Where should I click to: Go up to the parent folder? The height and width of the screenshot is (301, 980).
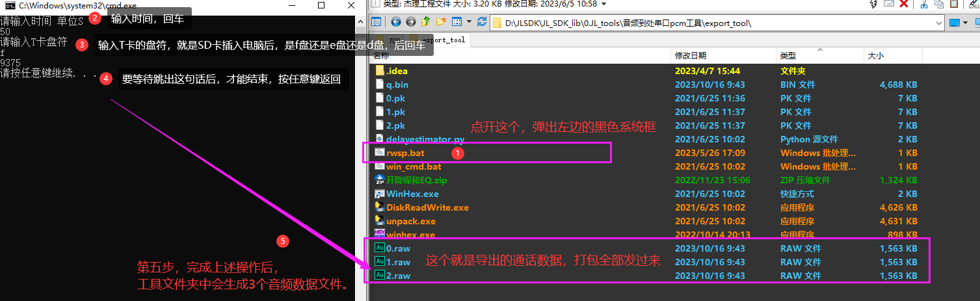coord(426,22)
